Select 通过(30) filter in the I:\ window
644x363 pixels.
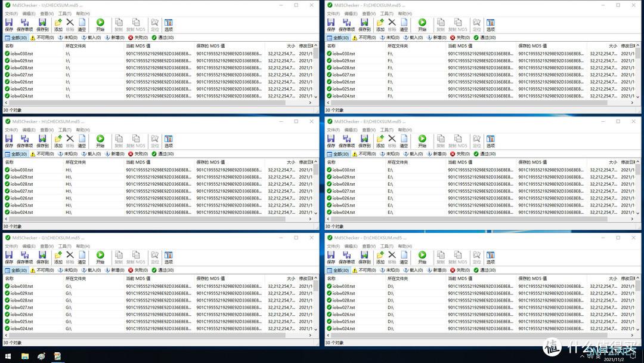[162, 38]
